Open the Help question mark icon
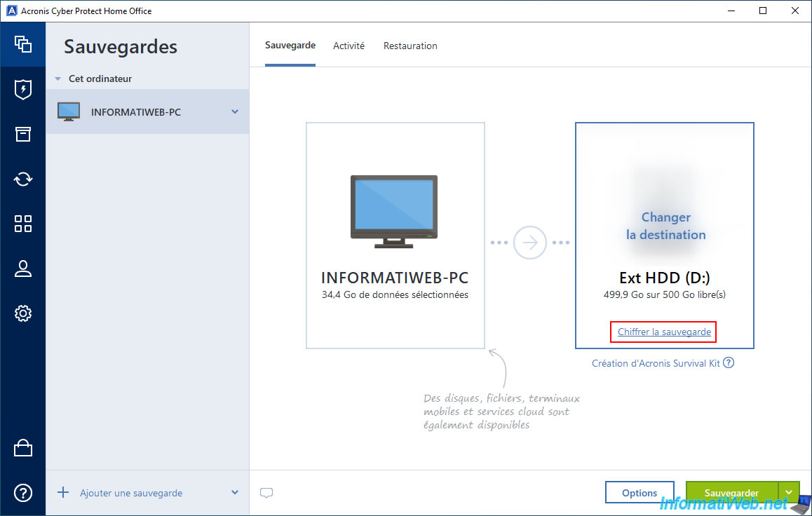 22,493
